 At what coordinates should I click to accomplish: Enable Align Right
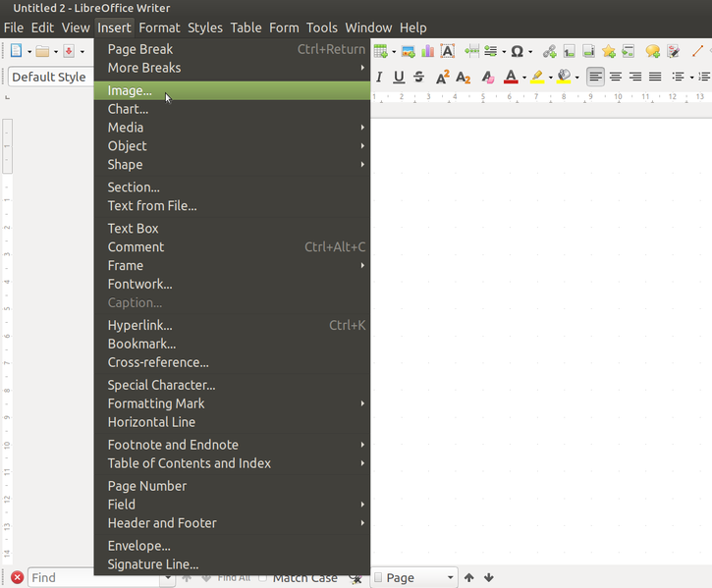(x=634, y=77)
